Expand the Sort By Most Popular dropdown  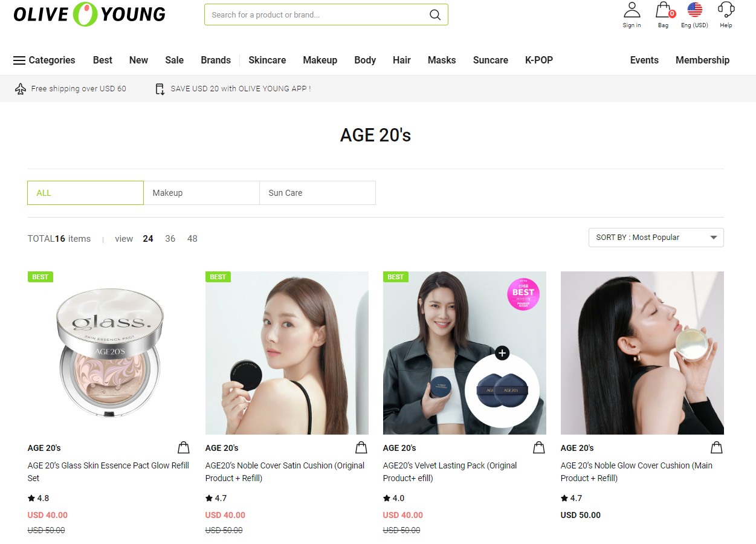pos(656,238)
